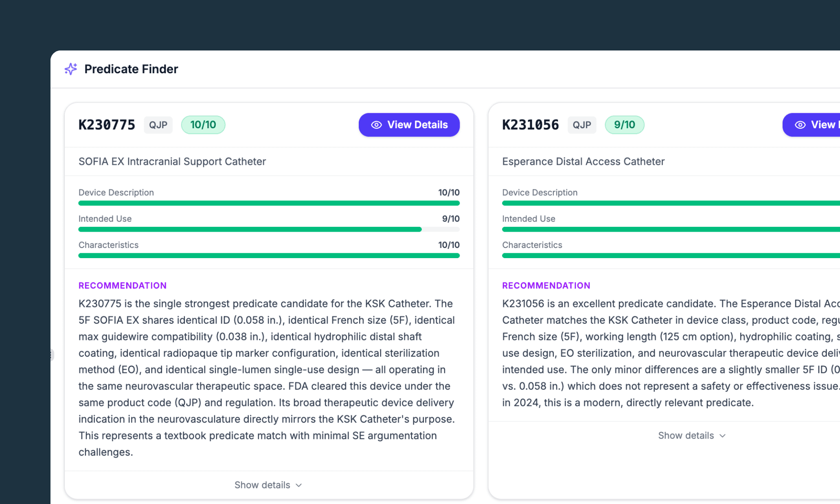Click K230775's Device Description 10/10 score
This screenshot has height=504, width=840.
[449, 193]
